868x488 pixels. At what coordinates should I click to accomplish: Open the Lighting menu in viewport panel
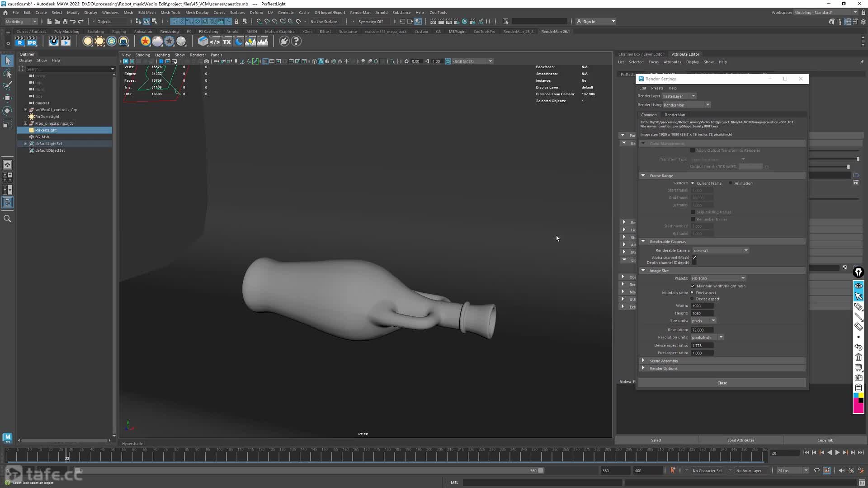tap(162, 55)
